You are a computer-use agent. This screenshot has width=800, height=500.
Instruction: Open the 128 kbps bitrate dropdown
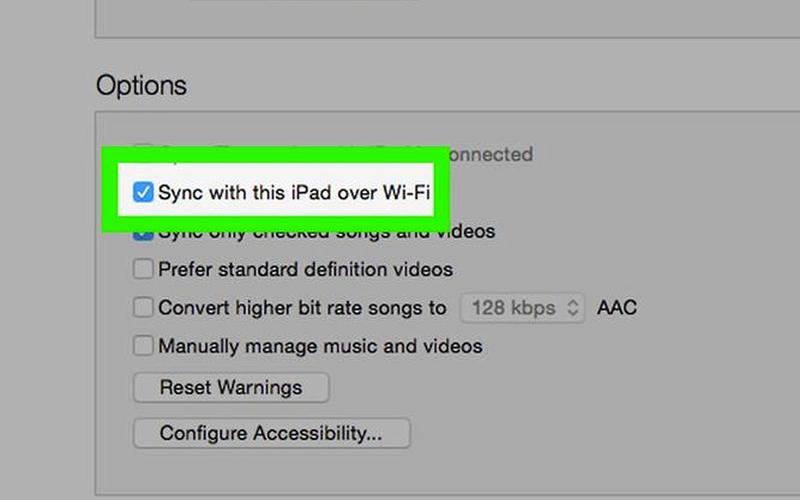[522, 308]
